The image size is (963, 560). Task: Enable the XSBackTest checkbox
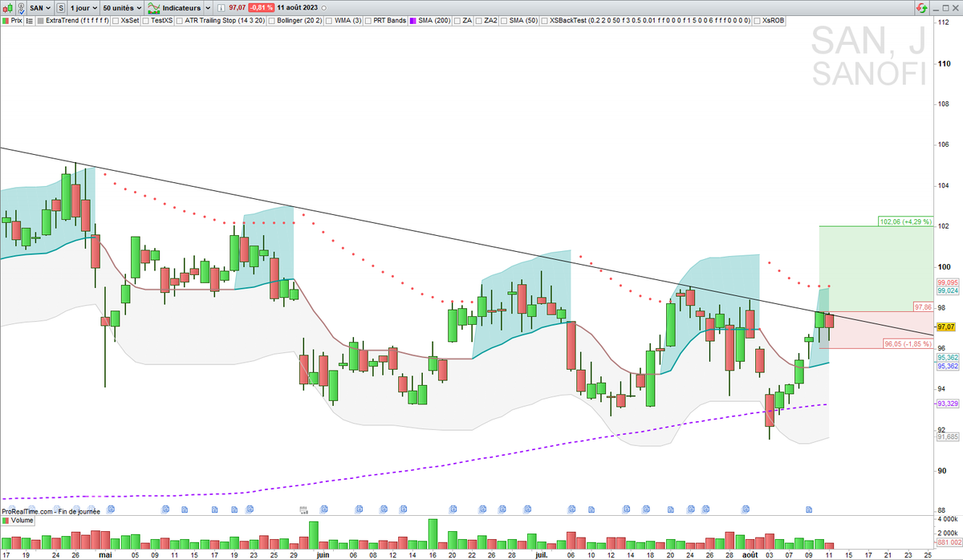click(544, 20)
